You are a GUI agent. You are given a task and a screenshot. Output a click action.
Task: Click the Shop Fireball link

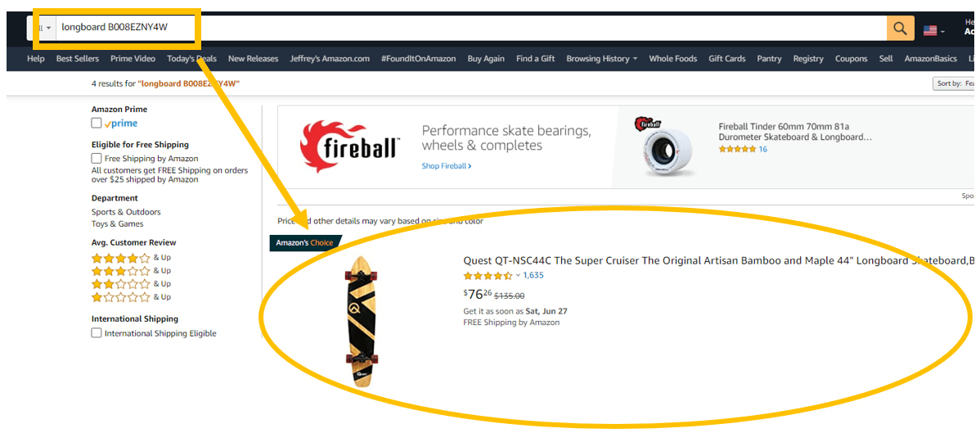447,166
